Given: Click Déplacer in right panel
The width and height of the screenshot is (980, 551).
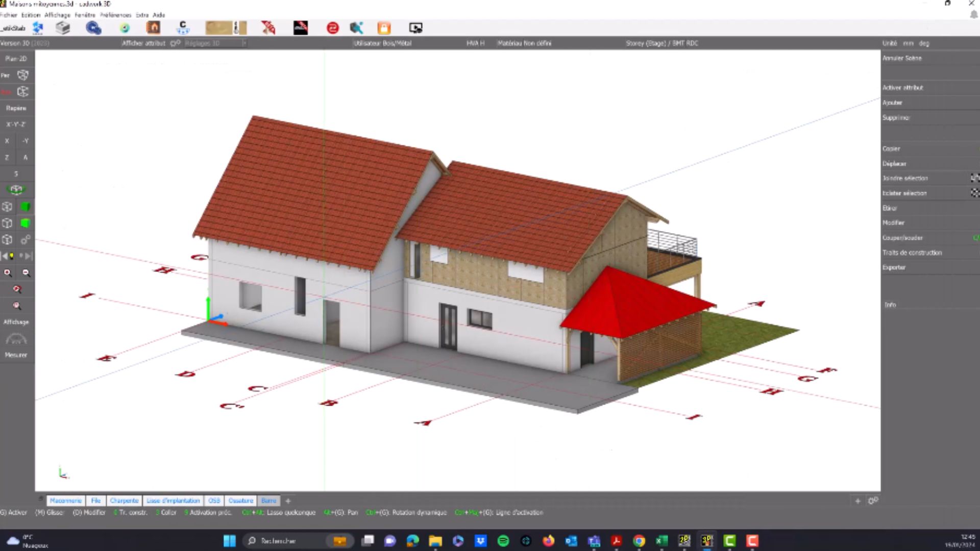Looking at the screenshot, I should (x=894, y=164).
